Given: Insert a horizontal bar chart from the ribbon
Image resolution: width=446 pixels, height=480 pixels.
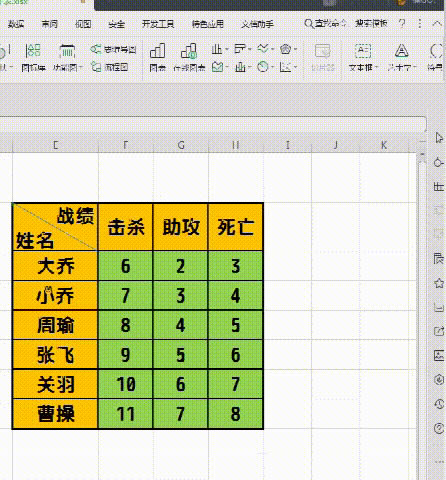Looking at the screenshot, I should coord(240,49).
